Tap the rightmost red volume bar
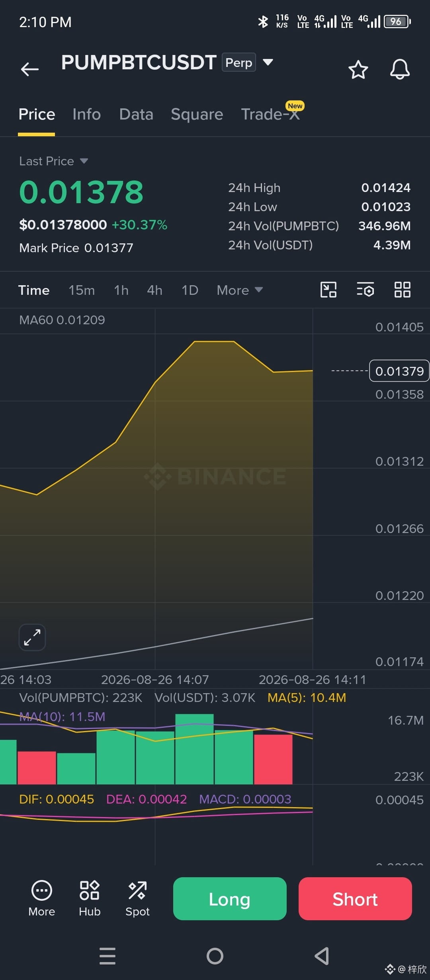430x980 pixels. (273, 759)
